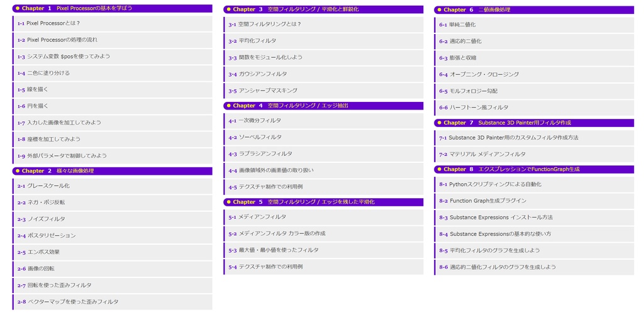Open 4-4 画像領域外の画素値の取り扱い
The height and width of the screenshot is (317, 644).
323,170
